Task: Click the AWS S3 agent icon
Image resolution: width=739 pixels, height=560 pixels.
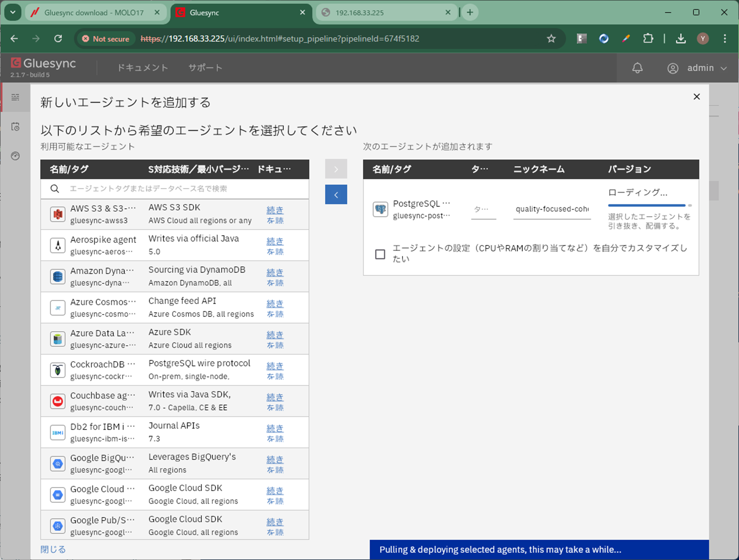Action: pyautogui.click(x=58, y=214)
